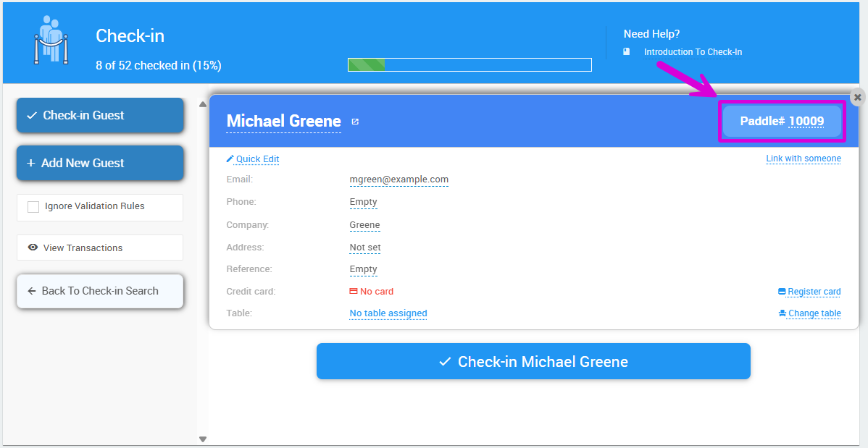Click Change table link
868x448 pixels.
pyautogui.click(x=809, y=313)
